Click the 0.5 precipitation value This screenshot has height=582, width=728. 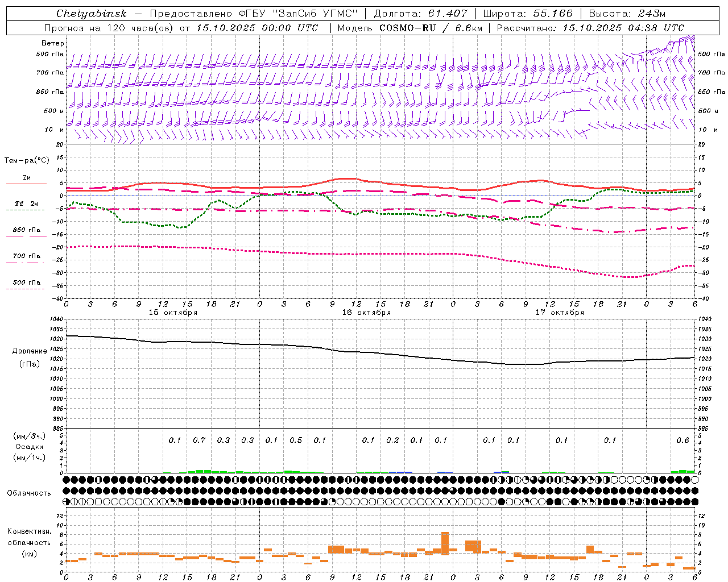click(x=296, y=440)
